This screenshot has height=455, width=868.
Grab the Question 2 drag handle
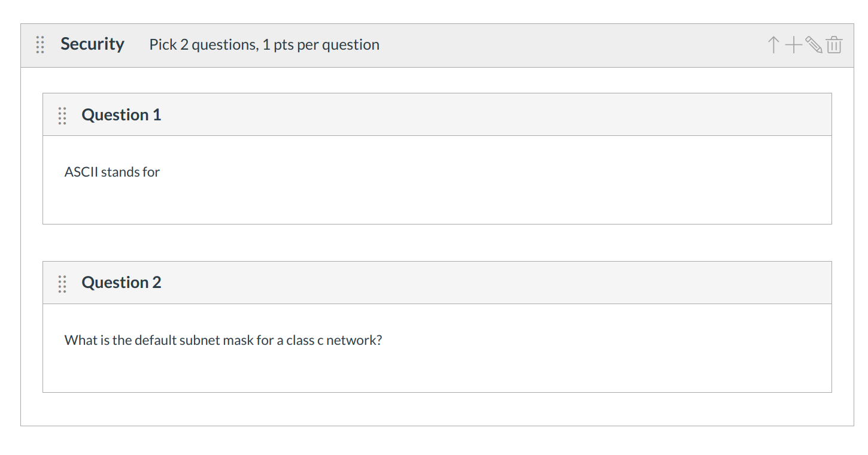point(62,283)
